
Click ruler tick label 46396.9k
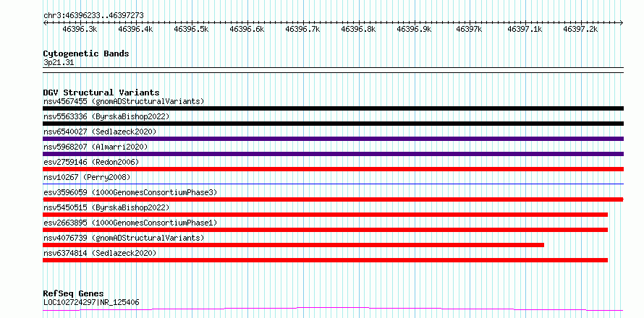pyautogui.click(x=414, y=29)
